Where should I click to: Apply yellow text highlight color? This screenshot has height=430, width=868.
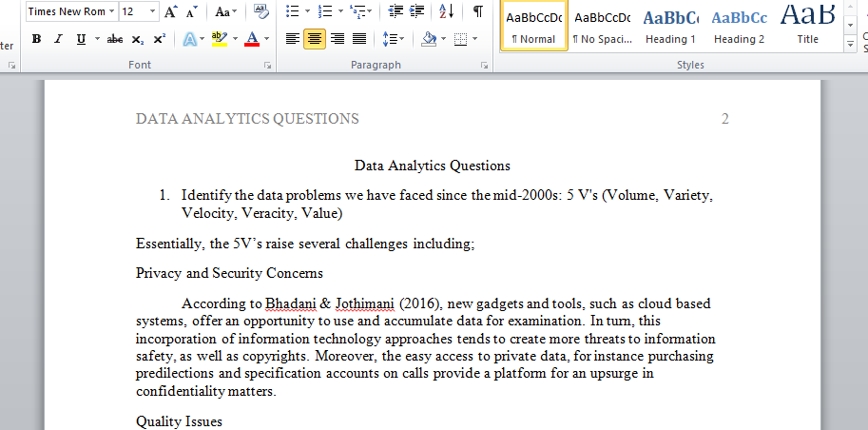(220, 39)
